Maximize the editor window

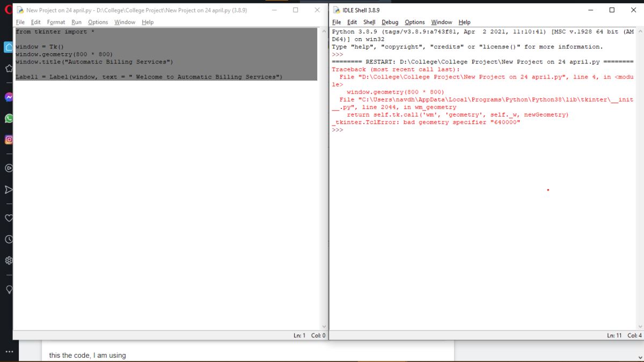click(296, 10)
